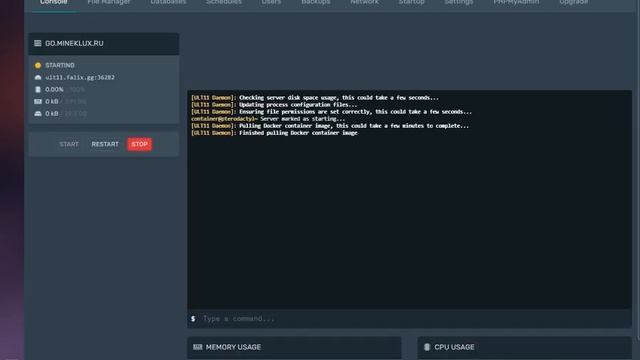Image resolution: width=640 pixels, height=360 pixels.
Task: Switch to the Console tab
Action: click(53, 2)
